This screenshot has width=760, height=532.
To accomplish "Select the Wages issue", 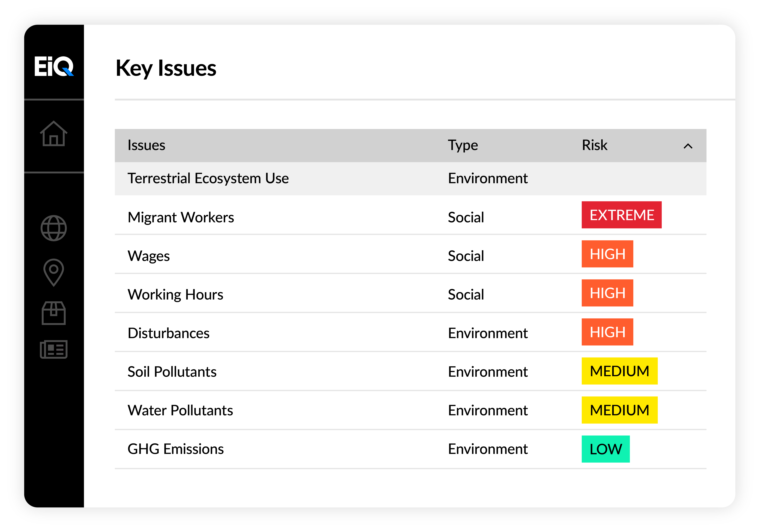I will coord(149,256).
